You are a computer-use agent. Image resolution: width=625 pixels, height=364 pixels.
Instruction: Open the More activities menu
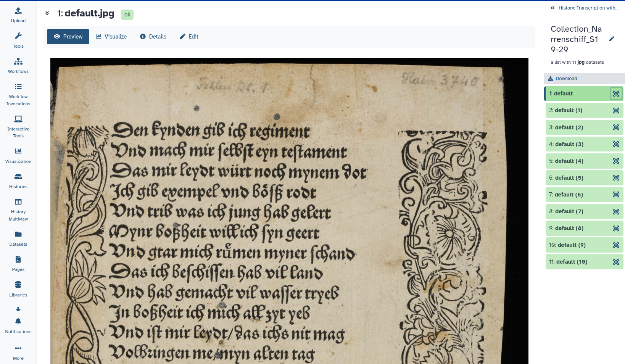(18, 353)
